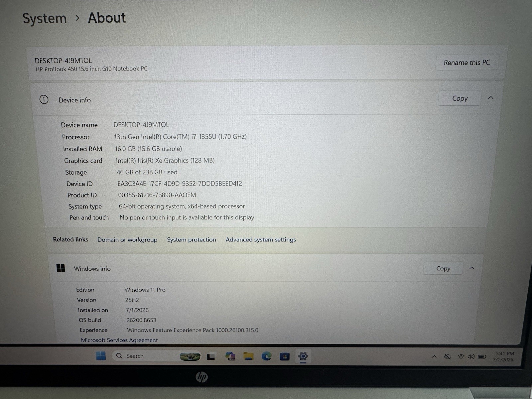Click the DESKTOP-4J9MTOL heading at the top

(63, 61)
